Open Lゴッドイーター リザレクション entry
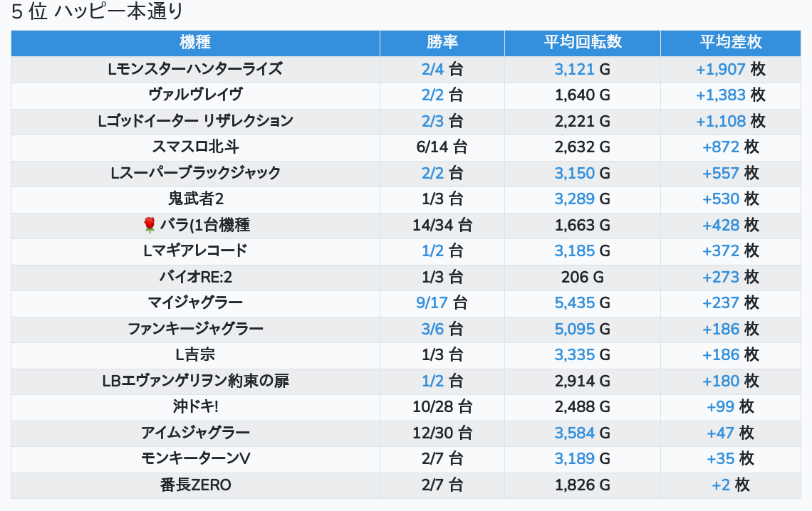 (x=195, y=121)
